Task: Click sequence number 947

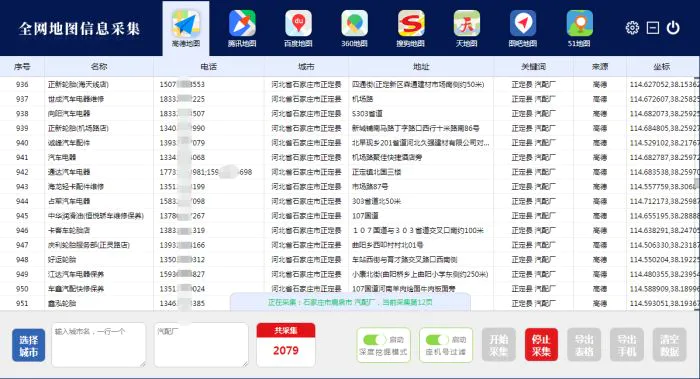Action: tap(22, 245)
